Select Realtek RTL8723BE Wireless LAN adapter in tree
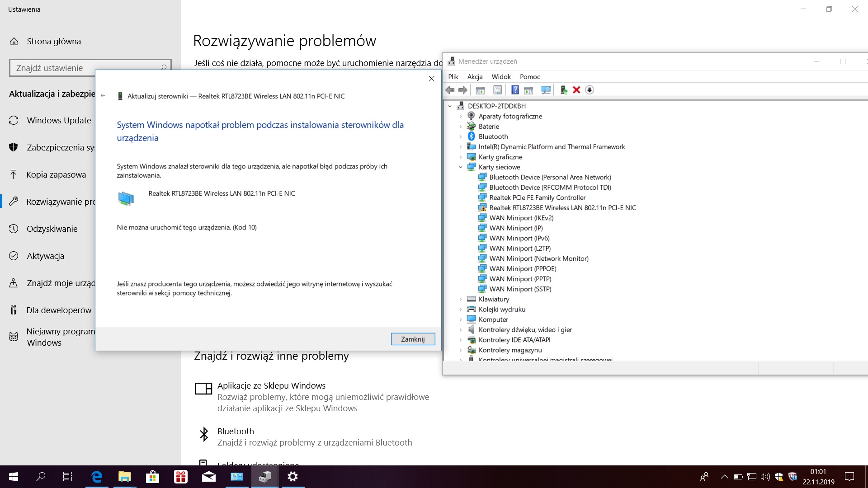The width and height of the screenshot is (868, 488). coord(562,208)
